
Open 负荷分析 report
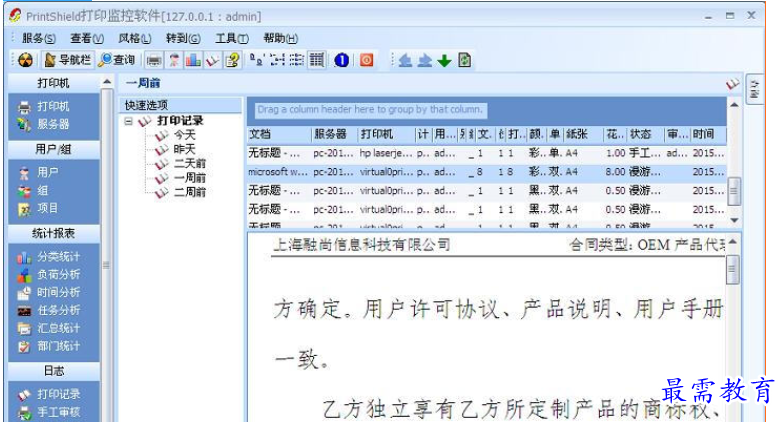tap(49, 274)
